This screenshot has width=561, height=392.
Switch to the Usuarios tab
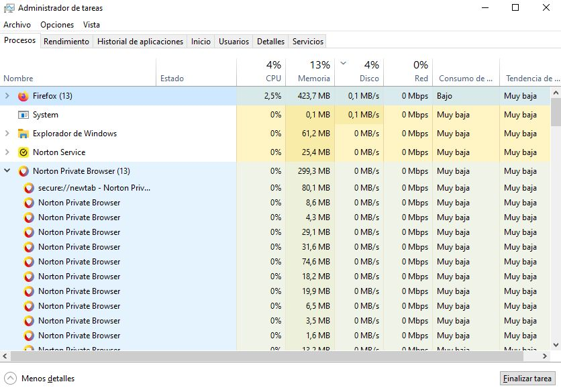click(x=234, y=42)
